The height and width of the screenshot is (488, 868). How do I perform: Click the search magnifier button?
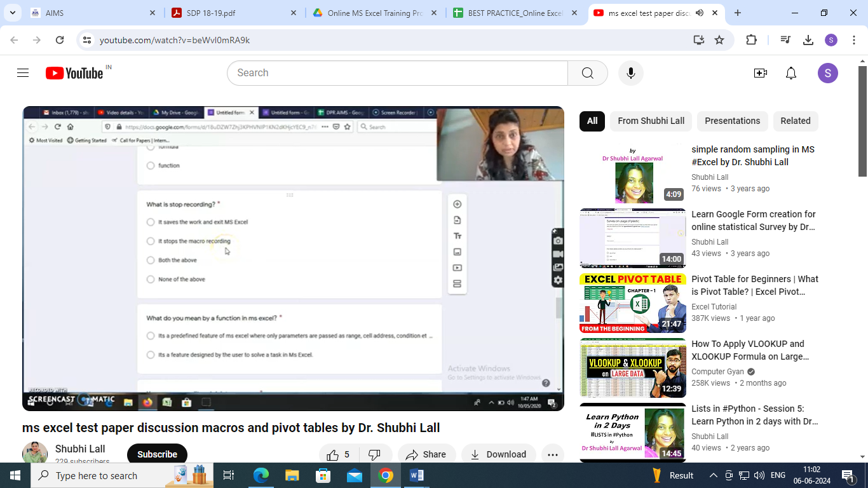click(588, 73)
